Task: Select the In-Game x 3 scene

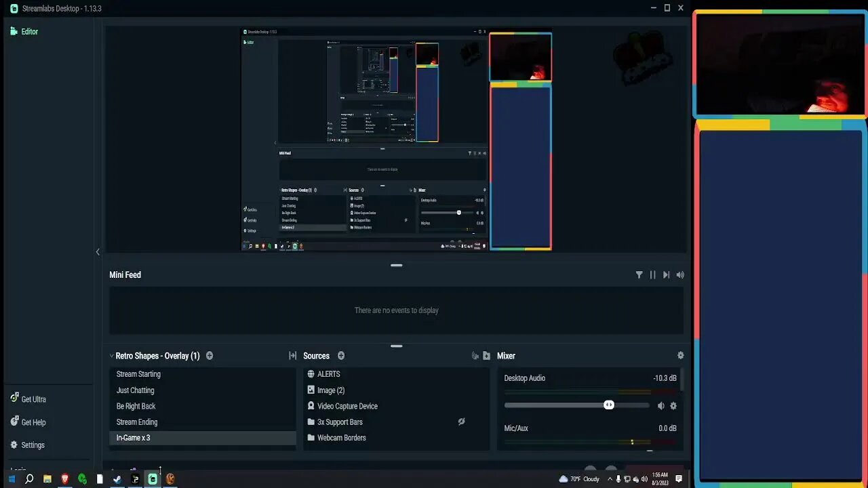Action: point(203,438)
